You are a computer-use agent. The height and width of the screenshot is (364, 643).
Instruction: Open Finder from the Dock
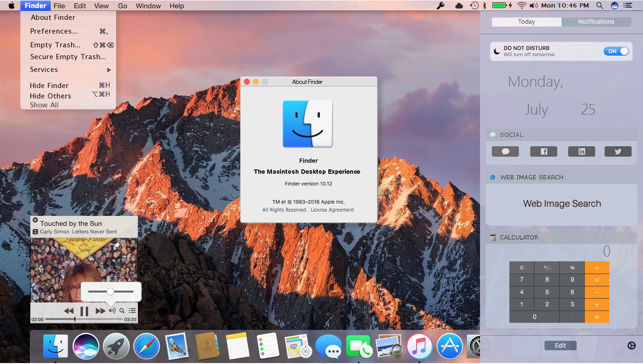click(55, 346)
